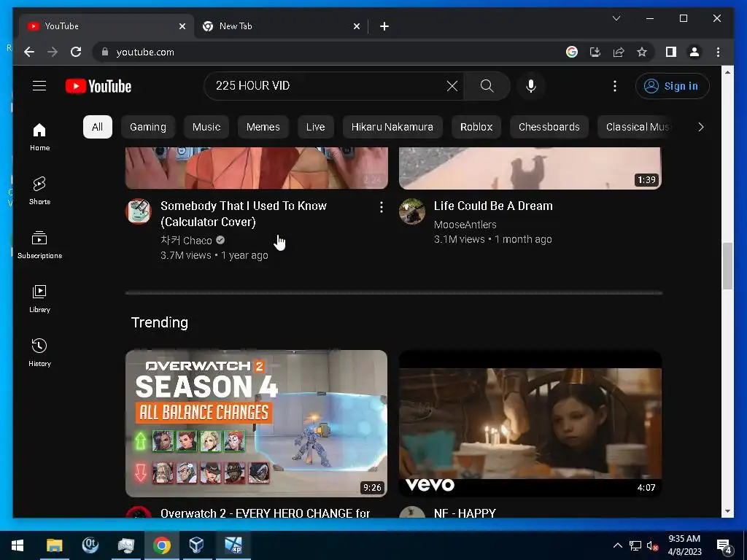Click the magnifier search button
This screenshot has height=560, width=747.
click(x=487, y=86)
